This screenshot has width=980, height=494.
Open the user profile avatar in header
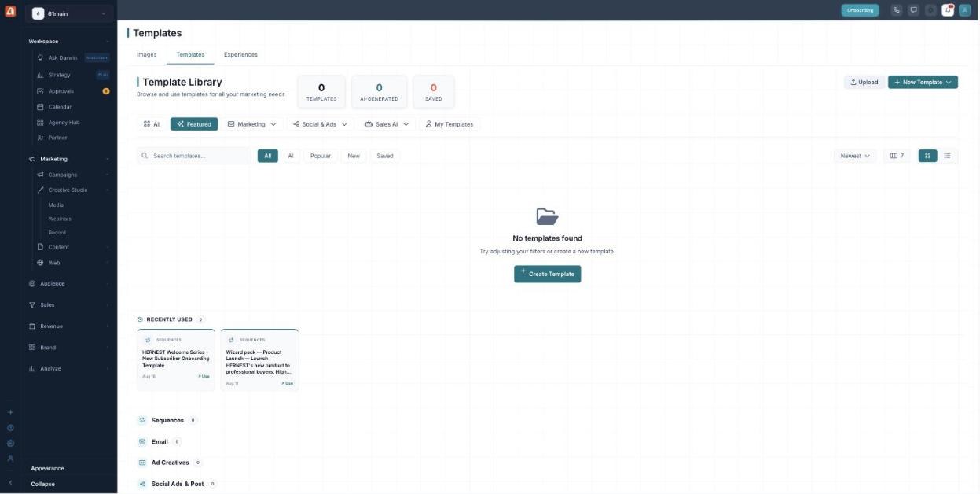tap(965, 10)
